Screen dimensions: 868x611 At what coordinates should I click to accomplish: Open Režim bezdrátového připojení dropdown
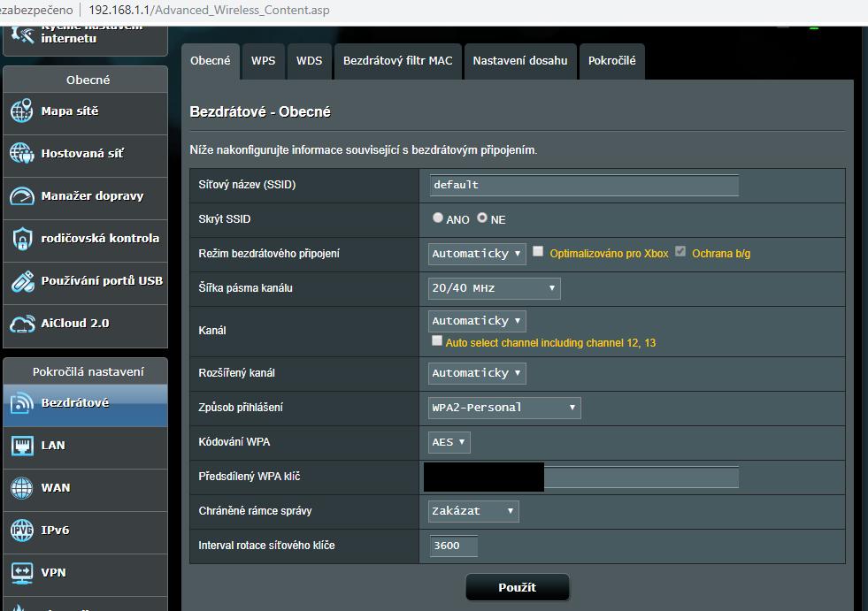coord(477,254)
